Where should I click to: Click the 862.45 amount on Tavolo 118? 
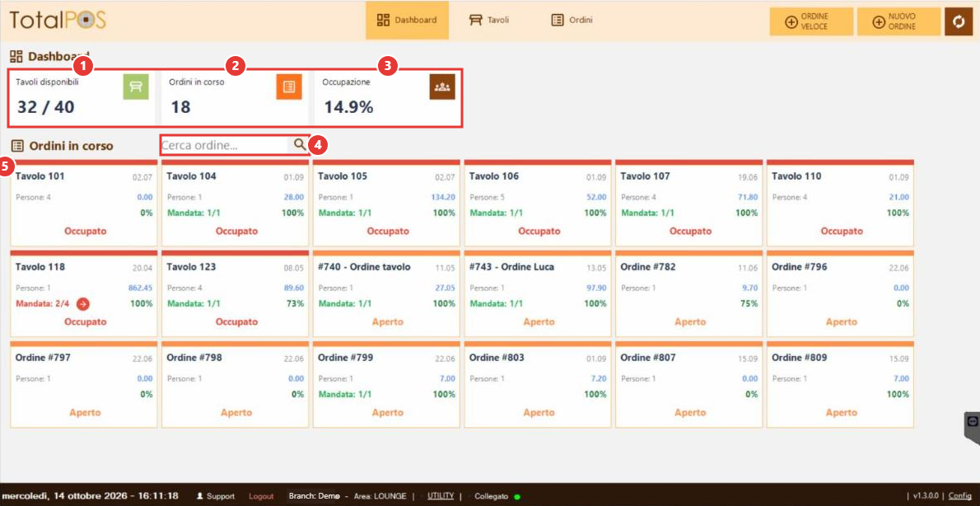point(140,288)
